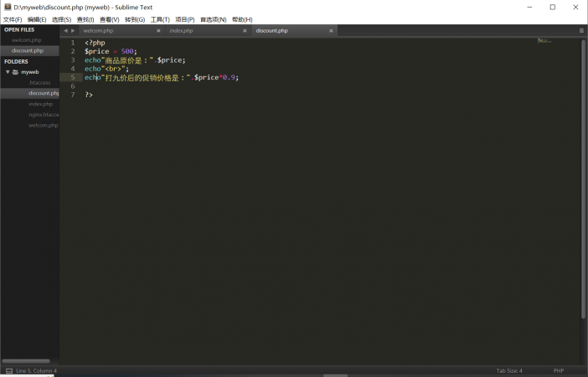This screenshot has height=377, width=588.
Task: Click the sidebar horizontal scrollbar
Action: pos(26,361)
